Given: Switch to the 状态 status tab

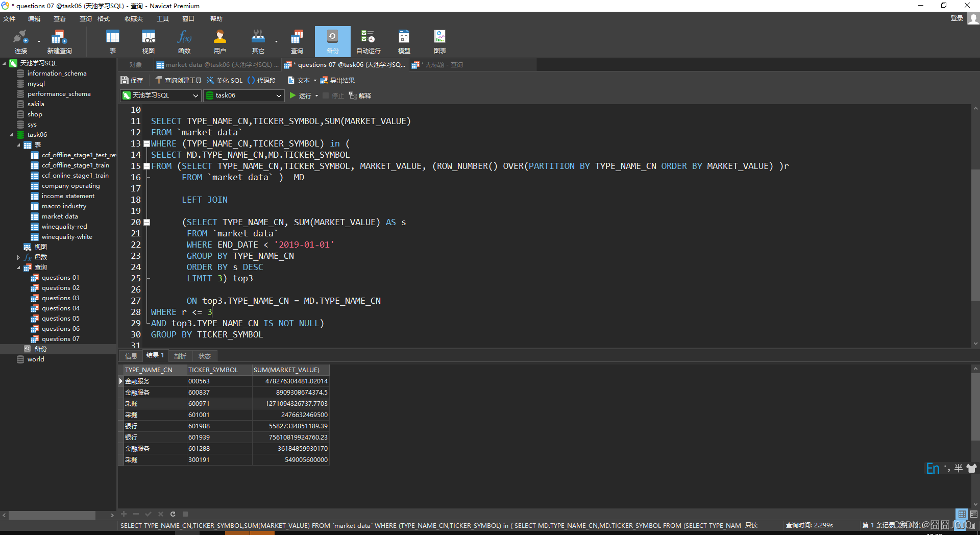Looking at the screenshot, I should pos(205,356).
